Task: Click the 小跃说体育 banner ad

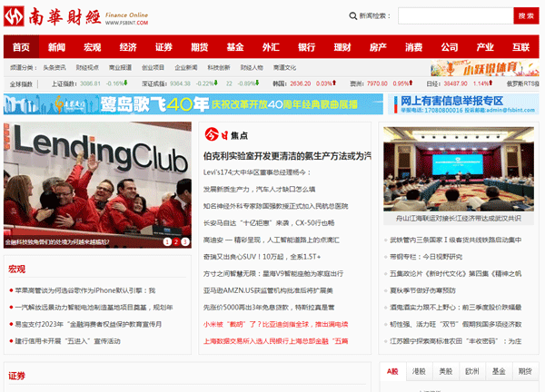Action: click(485, 68)
